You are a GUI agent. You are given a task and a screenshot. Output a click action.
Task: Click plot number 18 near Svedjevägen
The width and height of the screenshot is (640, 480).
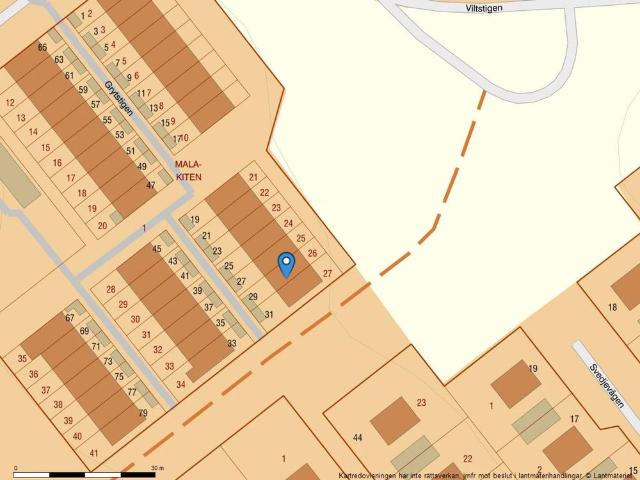coord(612,306)
